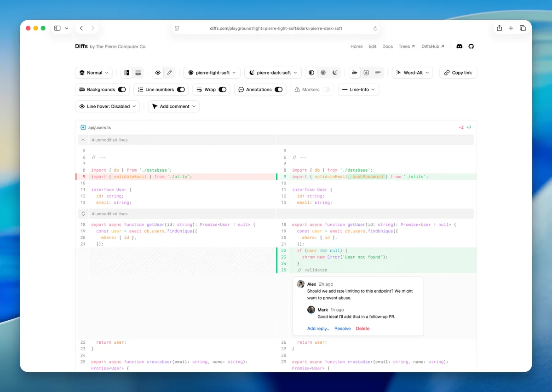
Task: Show Safari tab overview icon
Action: pos(523,28)
